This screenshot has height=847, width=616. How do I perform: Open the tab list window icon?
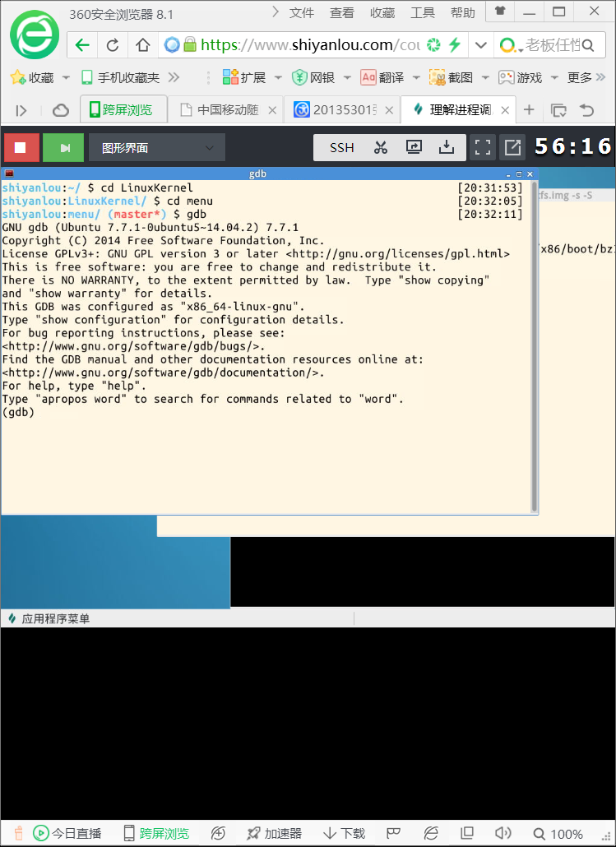558,111
